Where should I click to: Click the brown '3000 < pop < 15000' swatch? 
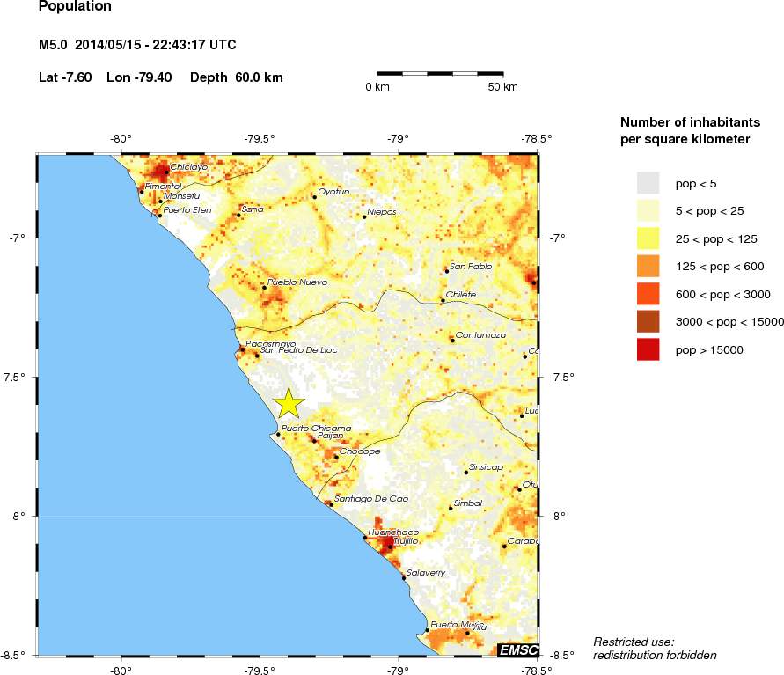point(648,321)
